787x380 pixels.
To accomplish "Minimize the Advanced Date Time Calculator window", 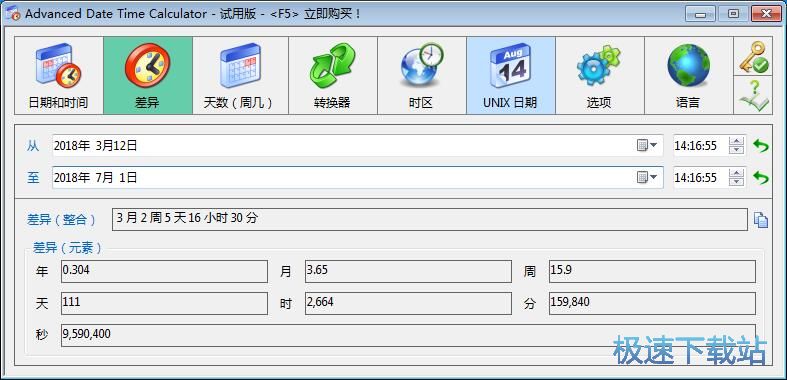I will [700, 14].
